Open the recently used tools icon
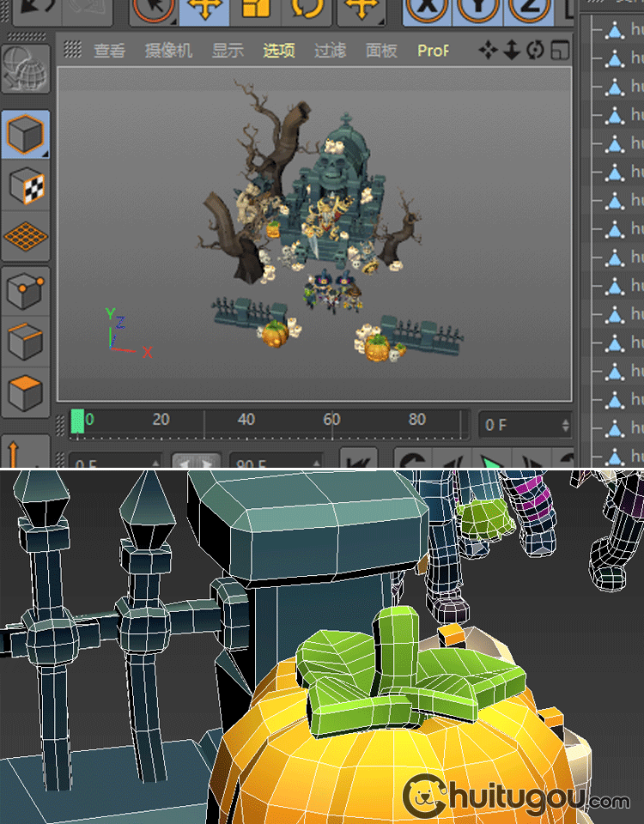The image size is (644, 824). click(x=361, y=10)
